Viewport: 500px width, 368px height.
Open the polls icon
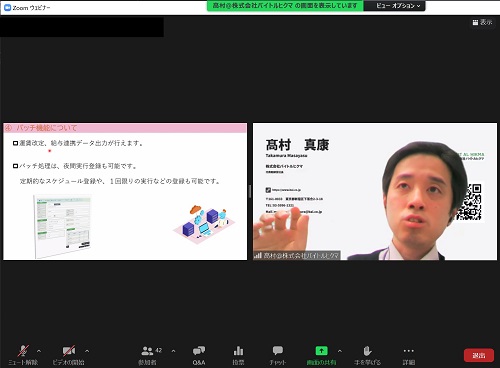click(238, 351)
